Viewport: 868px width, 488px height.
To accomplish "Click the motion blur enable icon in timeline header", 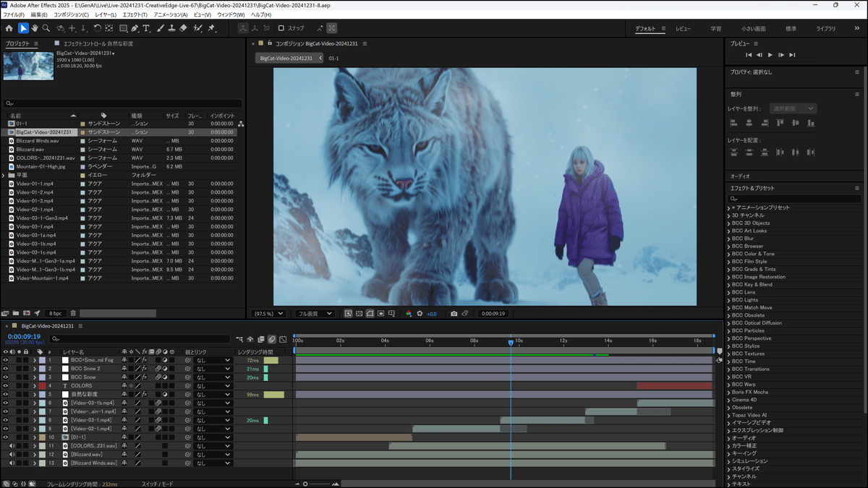I will (272, 338).
